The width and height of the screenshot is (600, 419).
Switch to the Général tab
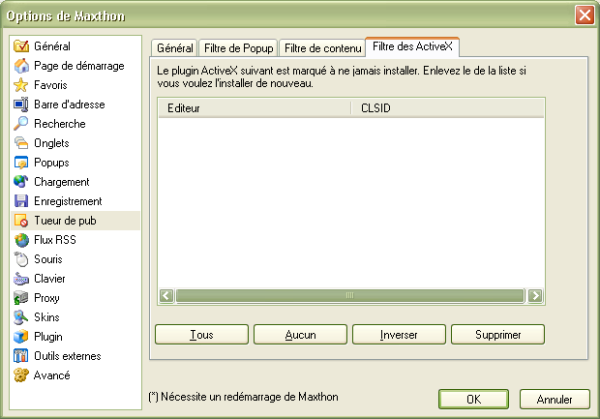174,48
